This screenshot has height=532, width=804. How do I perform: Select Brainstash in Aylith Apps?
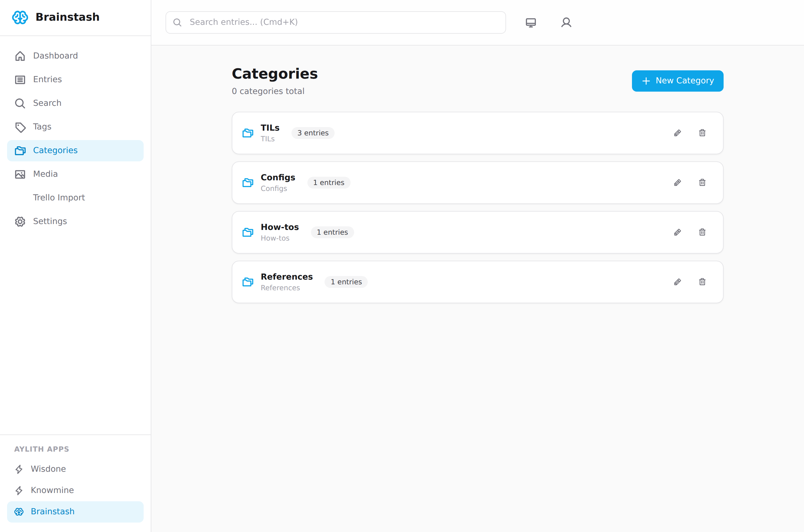coord(75,512)
